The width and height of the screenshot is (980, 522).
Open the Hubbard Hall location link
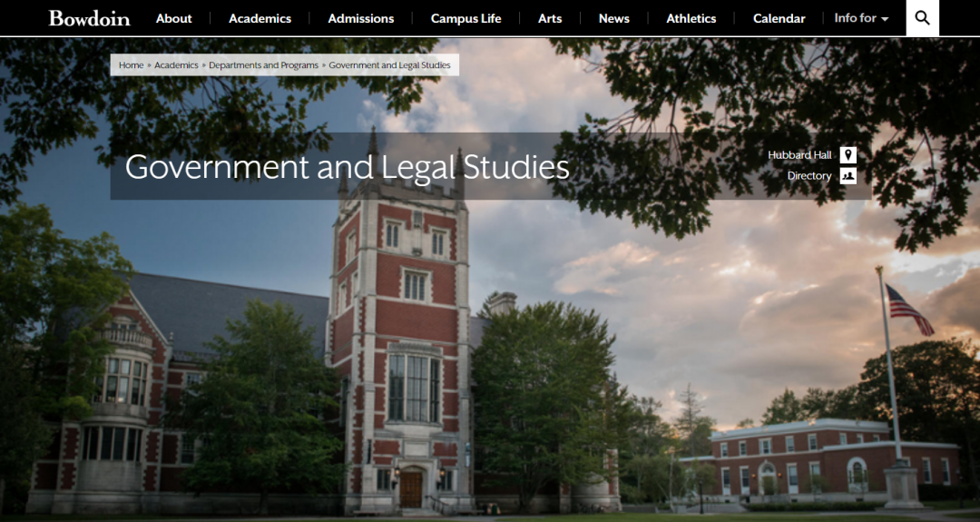coord(800,155)
